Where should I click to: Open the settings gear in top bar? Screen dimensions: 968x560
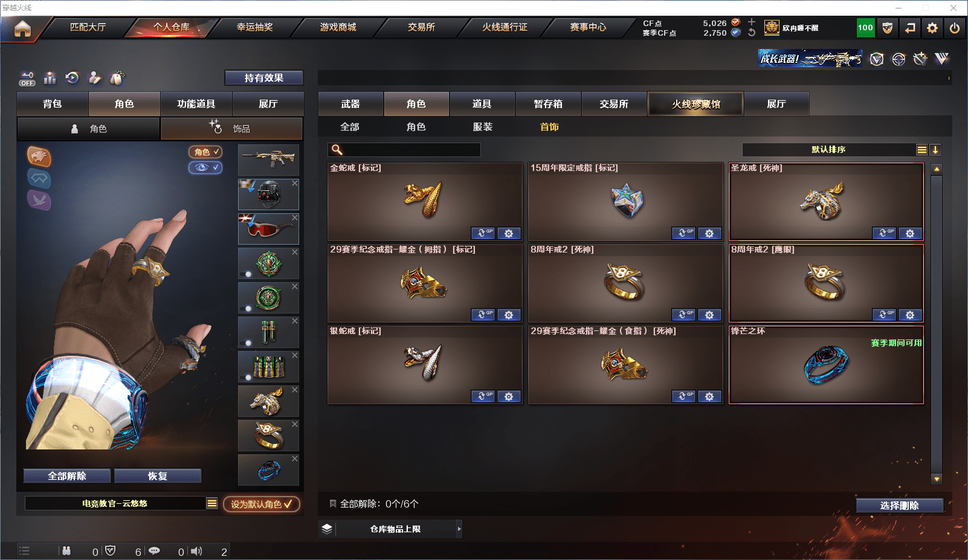[932, 28]
